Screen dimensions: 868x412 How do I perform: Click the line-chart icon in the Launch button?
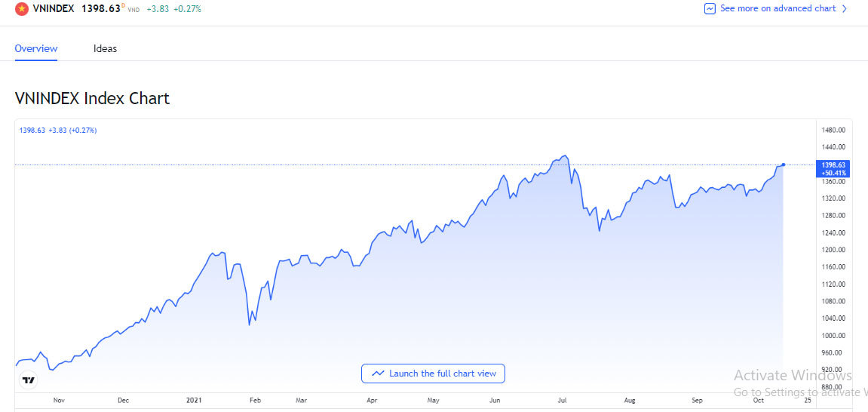(x=378, y=374)
